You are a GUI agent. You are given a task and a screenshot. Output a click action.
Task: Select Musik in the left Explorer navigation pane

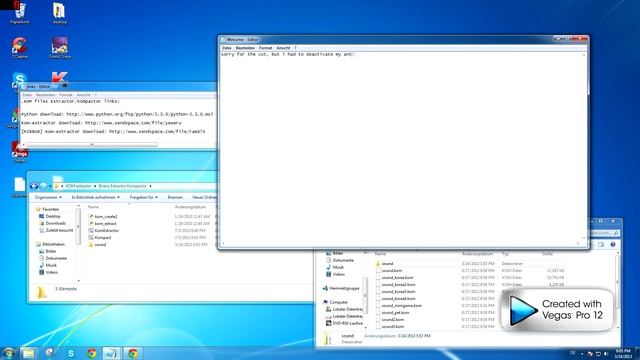(x=48, y=265)
